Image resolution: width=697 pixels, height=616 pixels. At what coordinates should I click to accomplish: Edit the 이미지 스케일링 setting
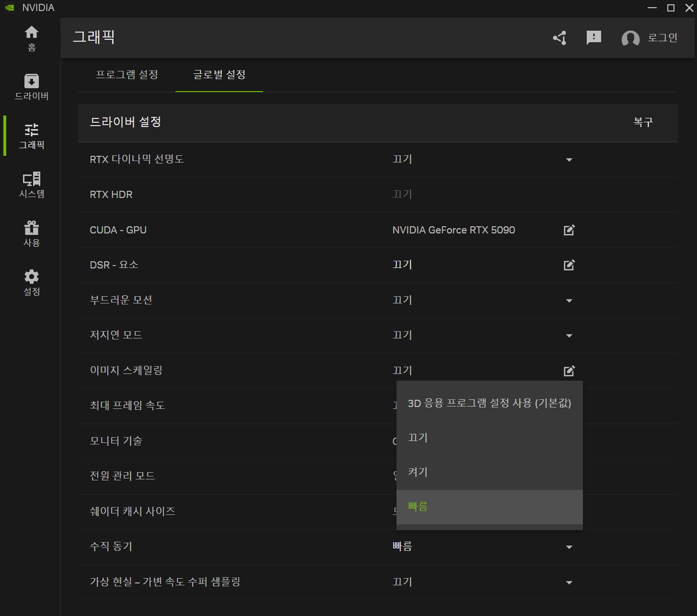pyautogui.click(x=569, y=371)
